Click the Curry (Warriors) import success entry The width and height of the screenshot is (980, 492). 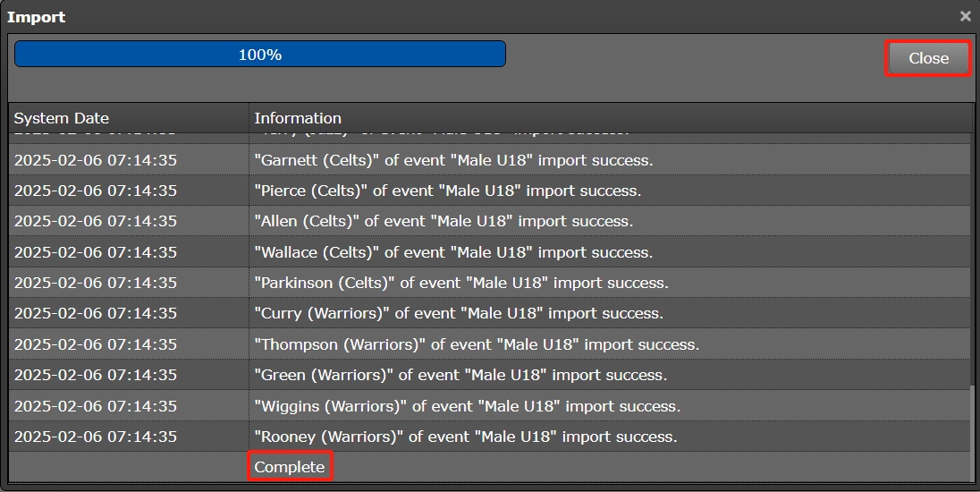[x=459, y=313]
